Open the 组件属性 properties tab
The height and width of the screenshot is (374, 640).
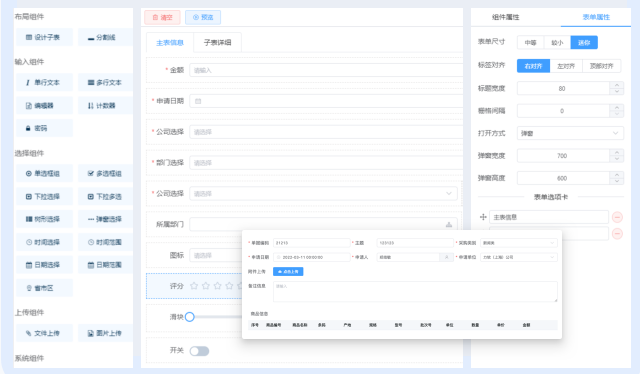[505, 17]
